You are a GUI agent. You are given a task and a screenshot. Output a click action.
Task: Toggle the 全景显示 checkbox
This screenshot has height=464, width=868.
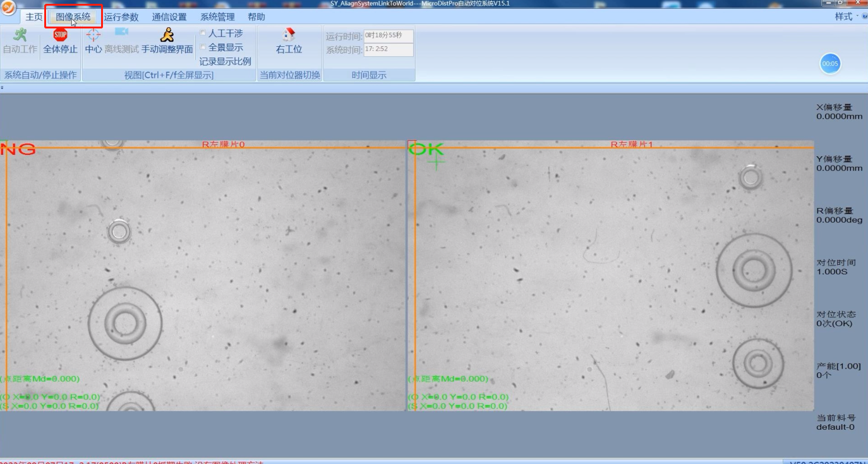click(x=203, y=47)
